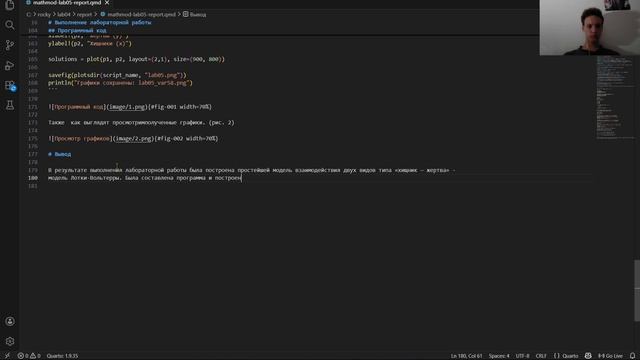Click the ylabel!(p2 code line
The width and height of the screenshot is (640, 360).
click(x=90, y=43)
